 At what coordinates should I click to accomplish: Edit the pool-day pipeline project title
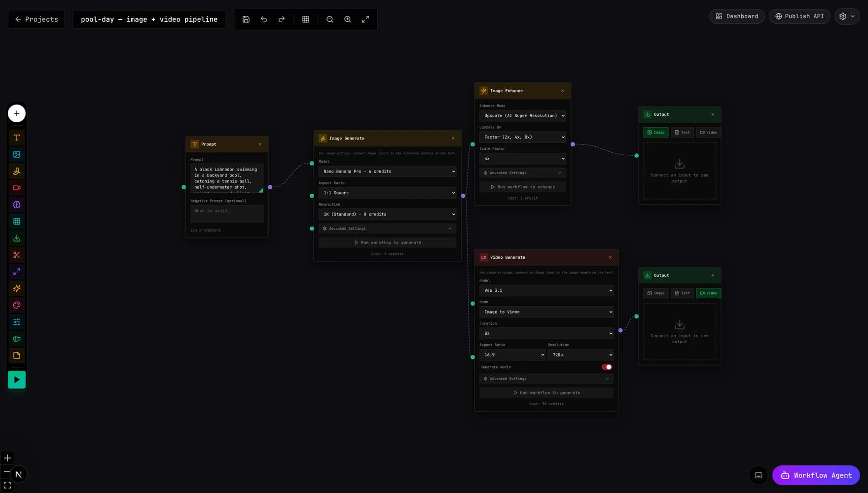(x=149, y=19)
